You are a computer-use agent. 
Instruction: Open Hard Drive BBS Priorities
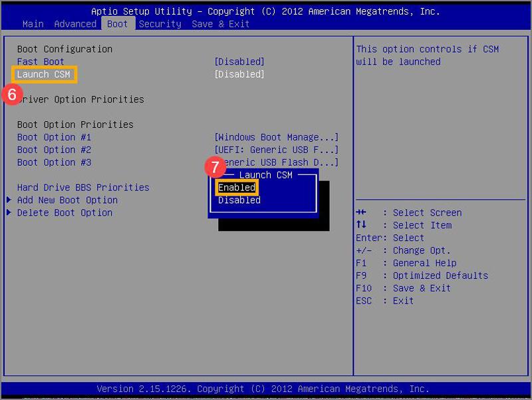point(83,188)
